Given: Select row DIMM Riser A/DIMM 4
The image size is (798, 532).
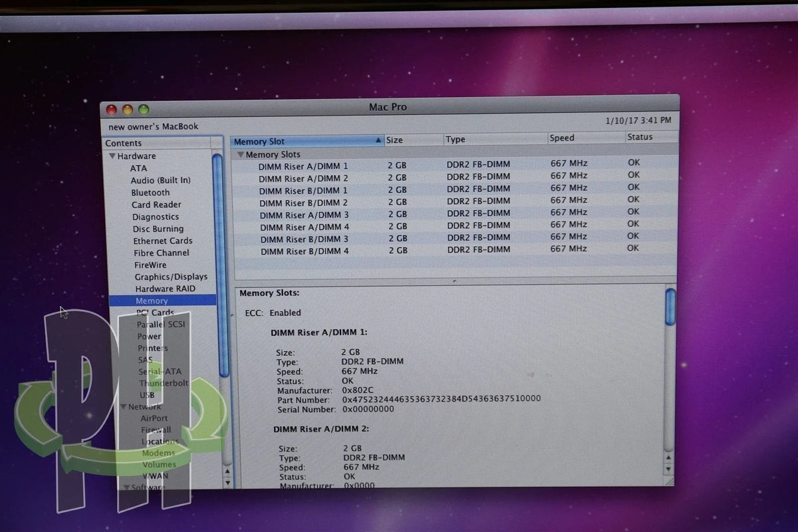Looking at the screenshot, I should [x=455, y=226].
